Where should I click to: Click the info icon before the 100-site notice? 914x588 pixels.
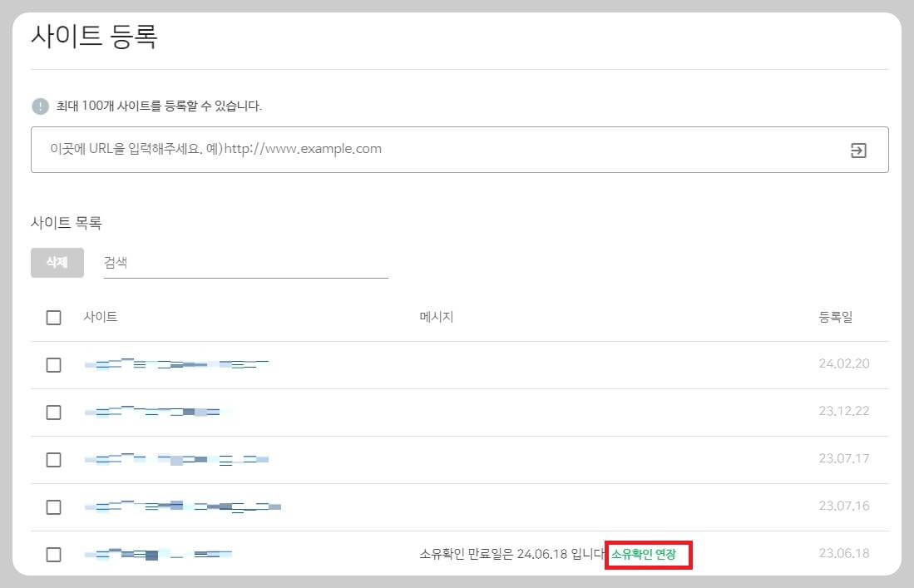pos(40,106)
